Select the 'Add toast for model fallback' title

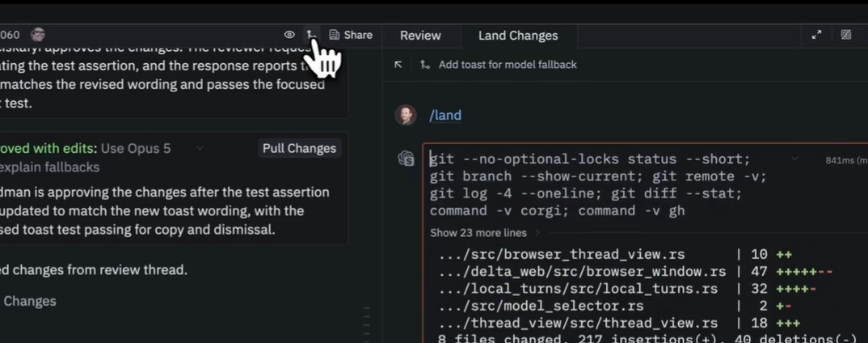(508, 65)
